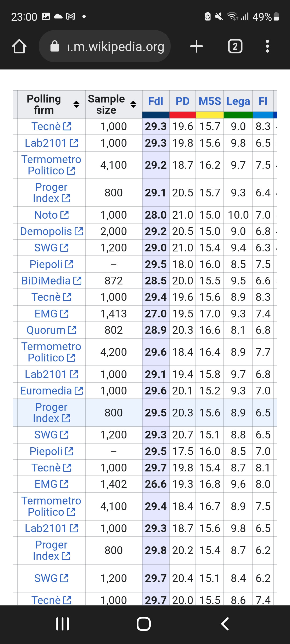Tap the Android home navigation button

(144, 624)
